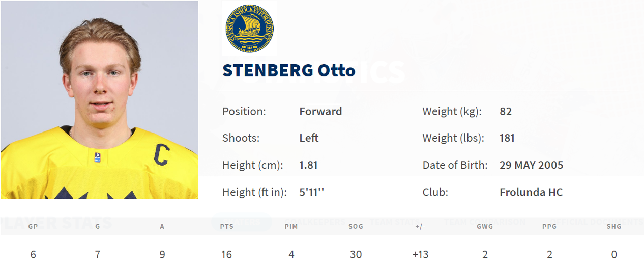Click the Forward position value
The width and height of the screenshot is (644, 265).
(x=320, y=111)
